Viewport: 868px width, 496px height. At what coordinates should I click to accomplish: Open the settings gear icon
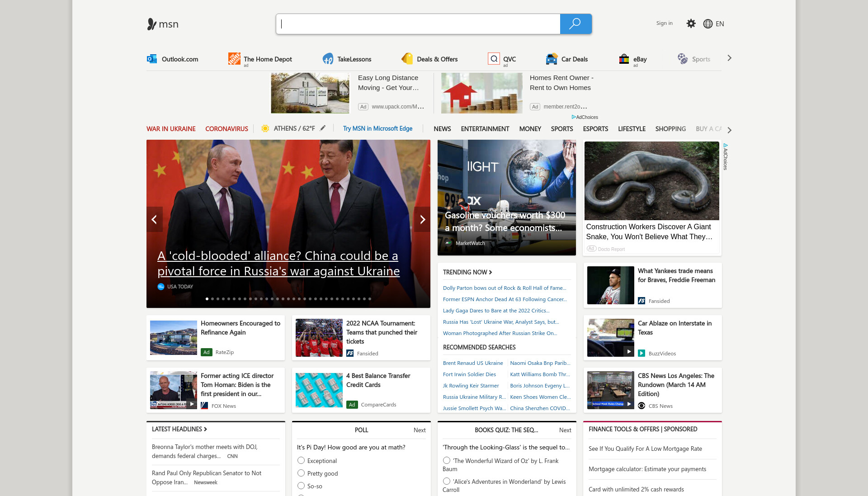691,24
